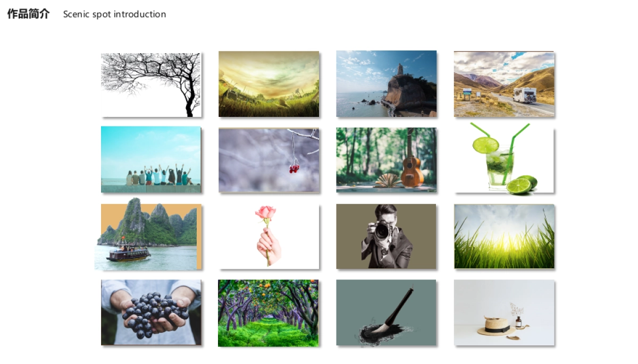Select the hand holding pink rose image

269,236
